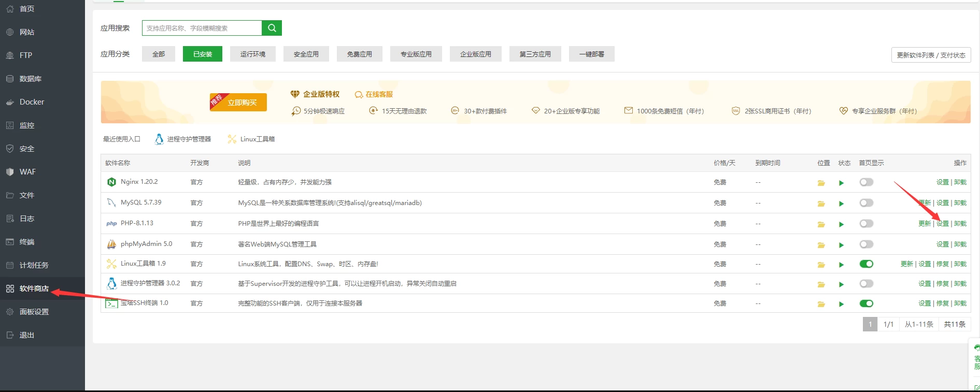Click the PHP-8.1.13 logo icon
Image resolution: width=980 pixels, height=392 pixels.
pyautogui.click(x=111, y=224)
